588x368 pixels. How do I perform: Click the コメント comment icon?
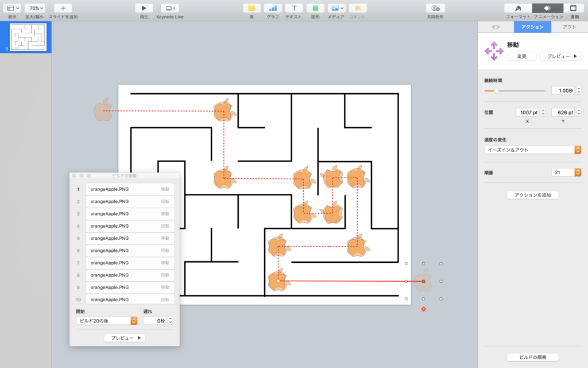point(357,8)
